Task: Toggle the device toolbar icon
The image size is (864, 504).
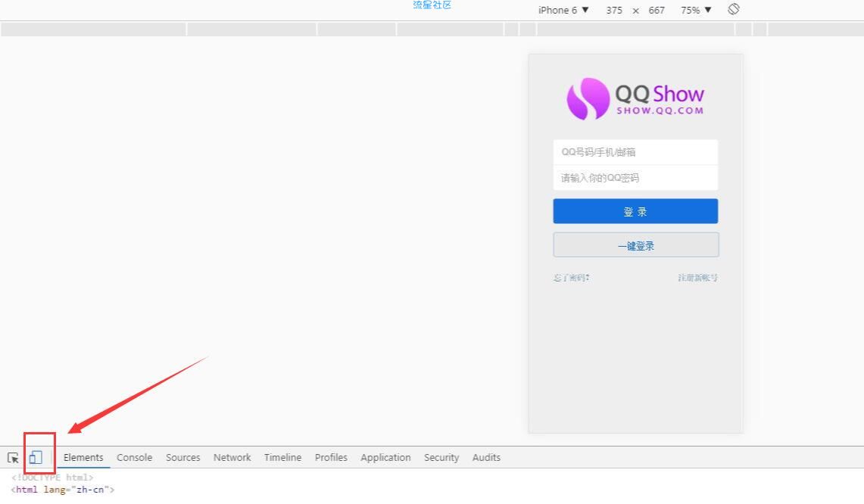Action: coord(36,457)
